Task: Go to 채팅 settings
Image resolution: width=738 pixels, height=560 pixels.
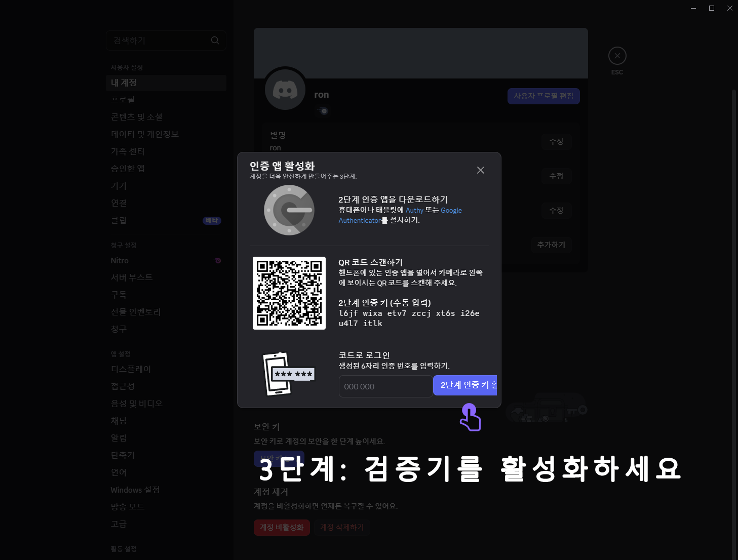Action: coord(166,421)
